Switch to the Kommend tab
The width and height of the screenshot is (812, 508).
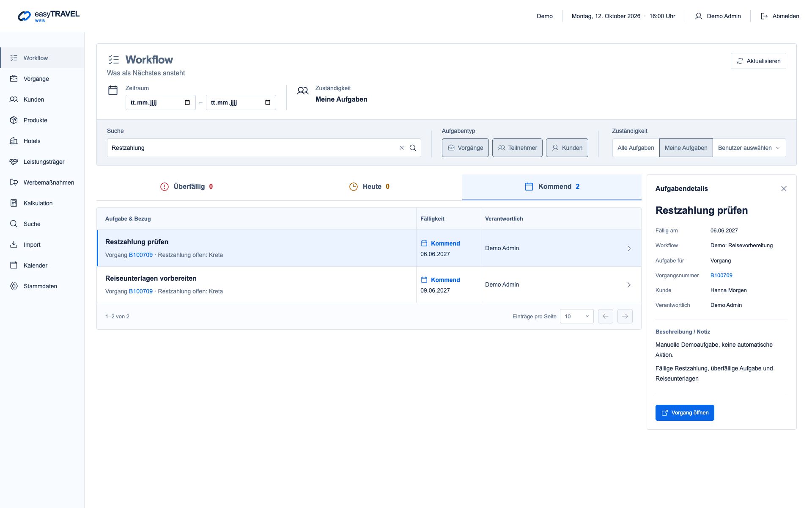pos(552,187)
